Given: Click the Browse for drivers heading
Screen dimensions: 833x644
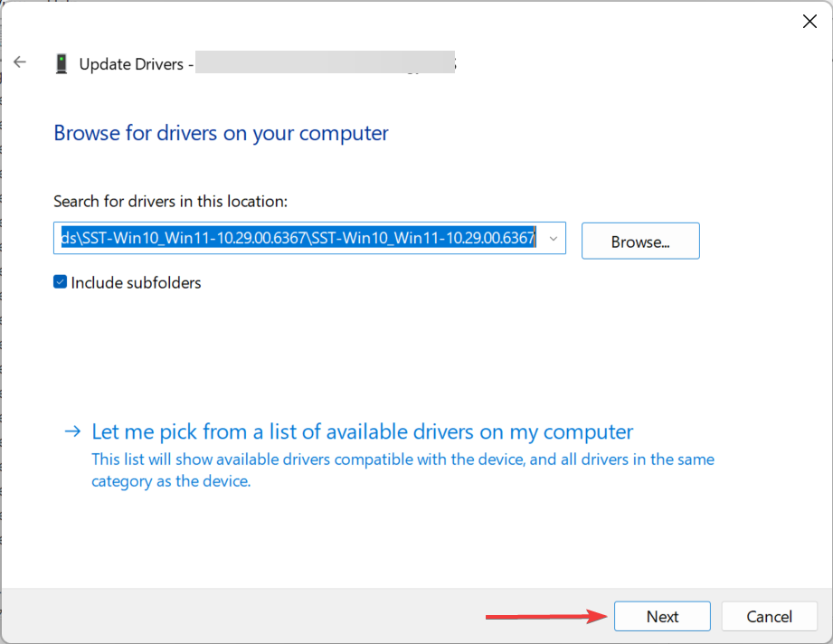Looking at the screenshot, I should click(221, 133).
